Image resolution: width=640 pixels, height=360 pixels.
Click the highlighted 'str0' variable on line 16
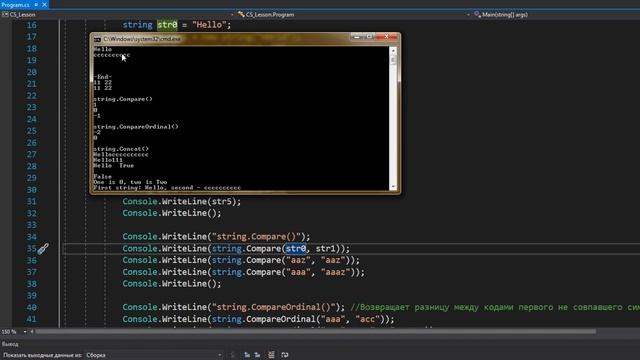167,25
